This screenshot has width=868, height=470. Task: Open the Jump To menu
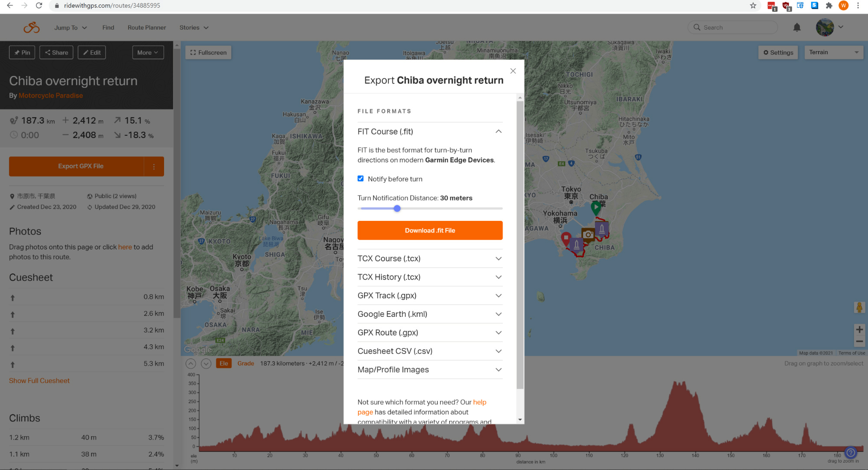71,27
